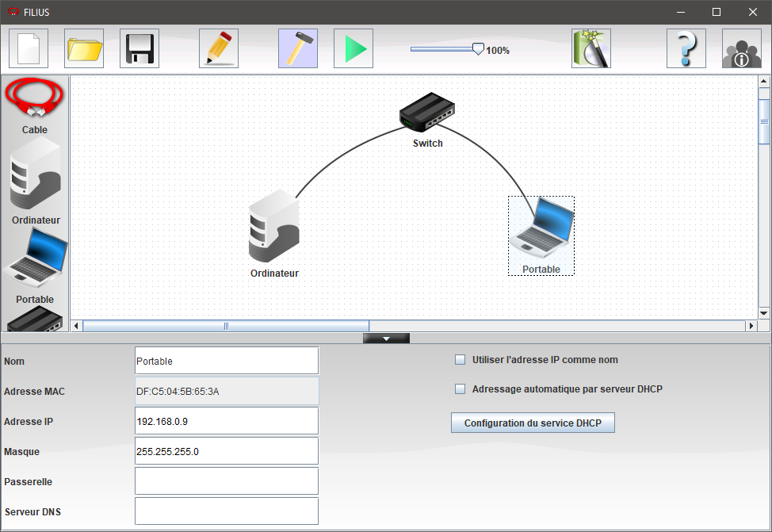Click the new blank project icon
This screenshot has height=532, width=772.
point(29,48)
